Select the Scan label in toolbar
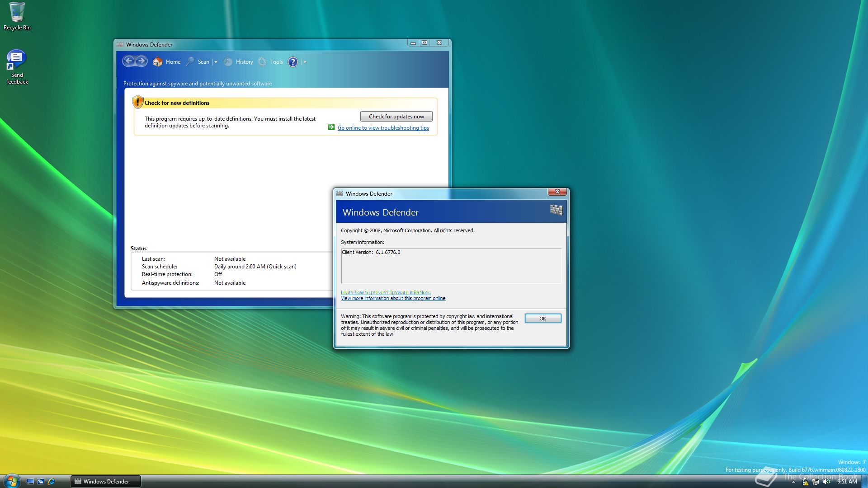 tap(203, 62)
